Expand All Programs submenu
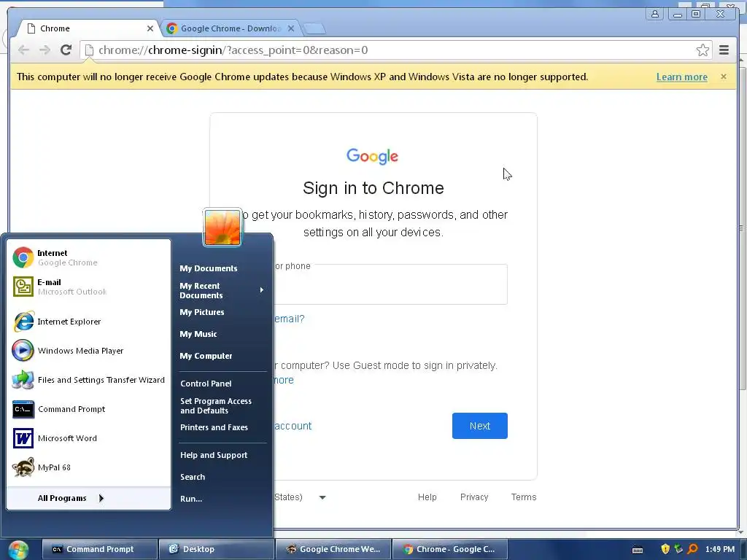747x560 pixels. pos(88,498)
